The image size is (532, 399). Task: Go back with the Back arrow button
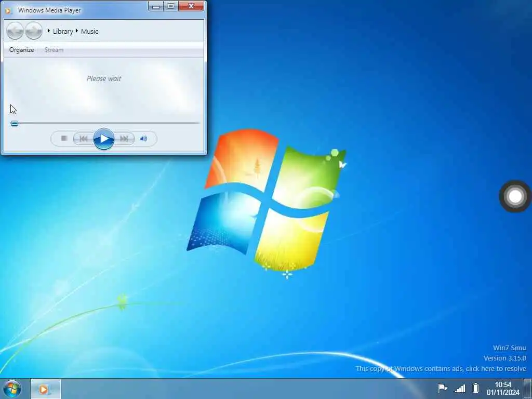click(15, 31)
